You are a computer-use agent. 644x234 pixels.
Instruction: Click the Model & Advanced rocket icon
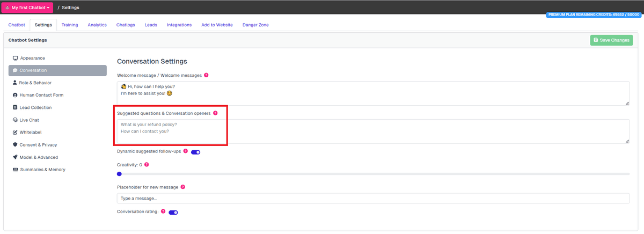pyautogui.click(x=15, y=157)
